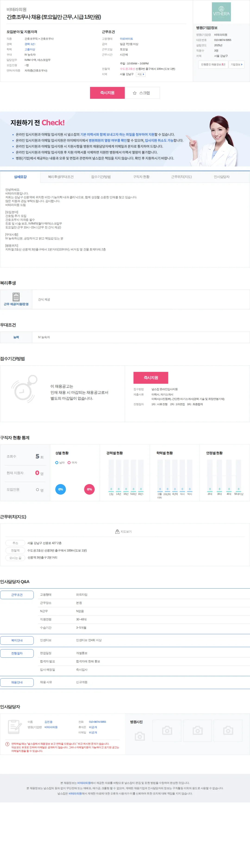Click the 3~5개월 수습기간 value
The height and width of the screenshot is (868, 250).
pos(81,628)
